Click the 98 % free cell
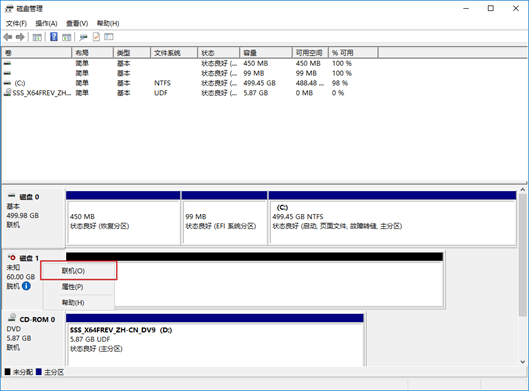The height and width of the screenshot is (391, 529). click(x=340, y=83)
